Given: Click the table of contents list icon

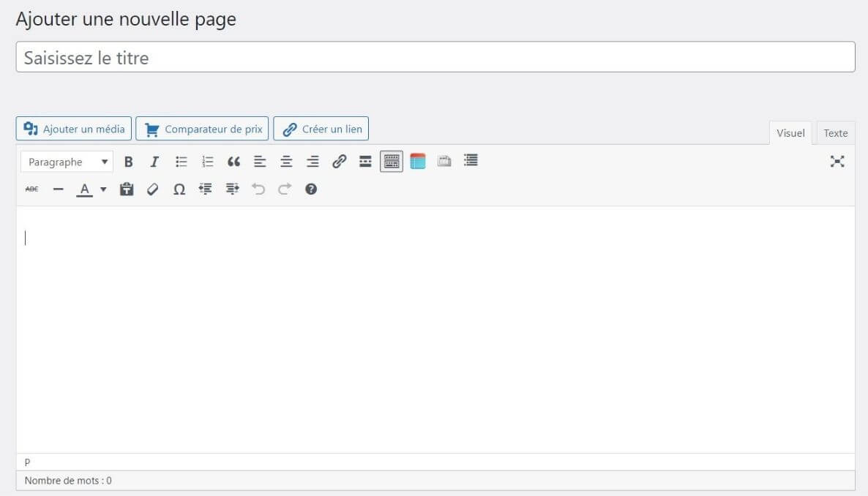Looking at the screenshot, I should [471, 160].
